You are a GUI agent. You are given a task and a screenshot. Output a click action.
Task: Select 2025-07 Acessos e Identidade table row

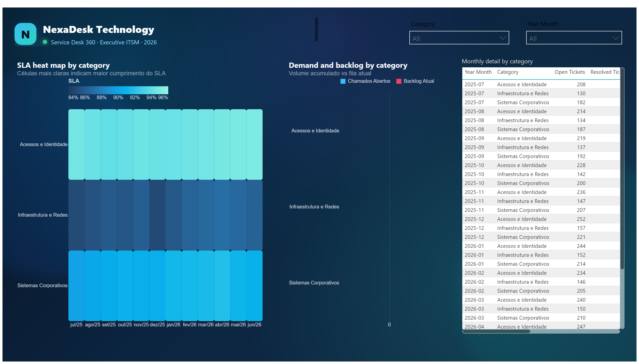click(x=541, y=85)
